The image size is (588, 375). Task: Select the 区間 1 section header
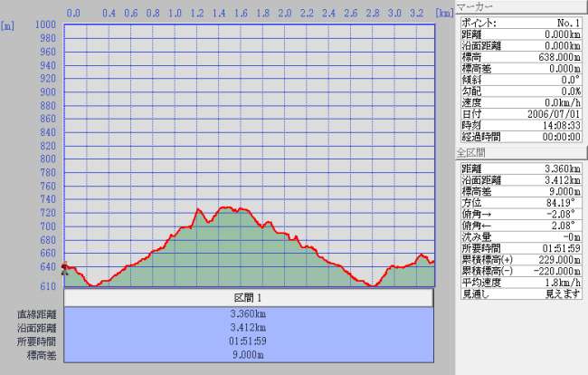249,298
